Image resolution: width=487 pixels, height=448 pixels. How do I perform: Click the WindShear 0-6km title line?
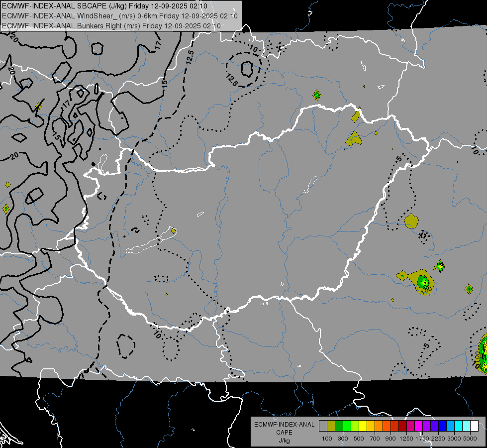click(120, 16)
